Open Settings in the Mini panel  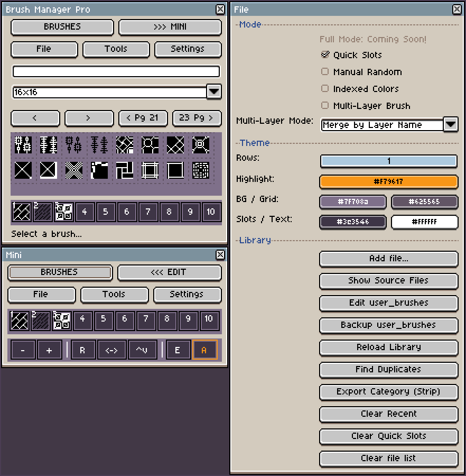tap(187, 295)
